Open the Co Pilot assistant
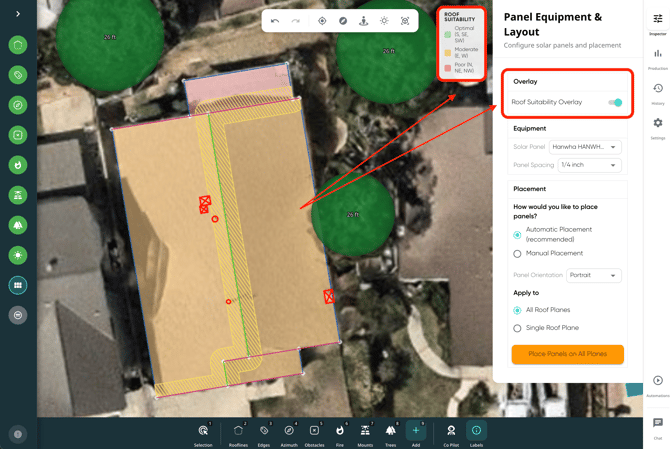The width and height of the screenshot is (670, 449). [451, 434]
